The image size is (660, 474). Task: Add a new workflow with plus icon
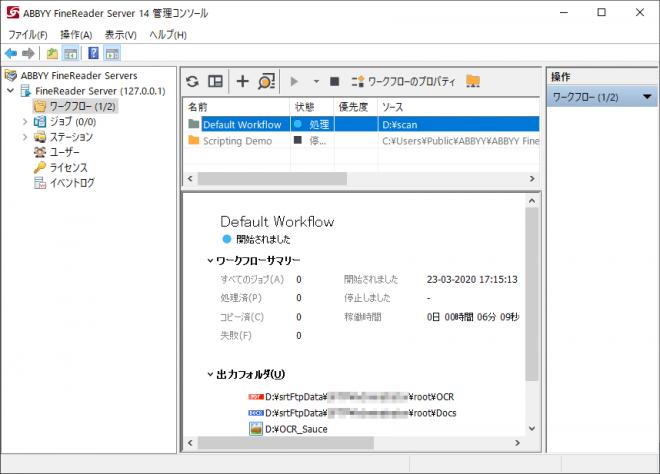(x=242, y=81)
